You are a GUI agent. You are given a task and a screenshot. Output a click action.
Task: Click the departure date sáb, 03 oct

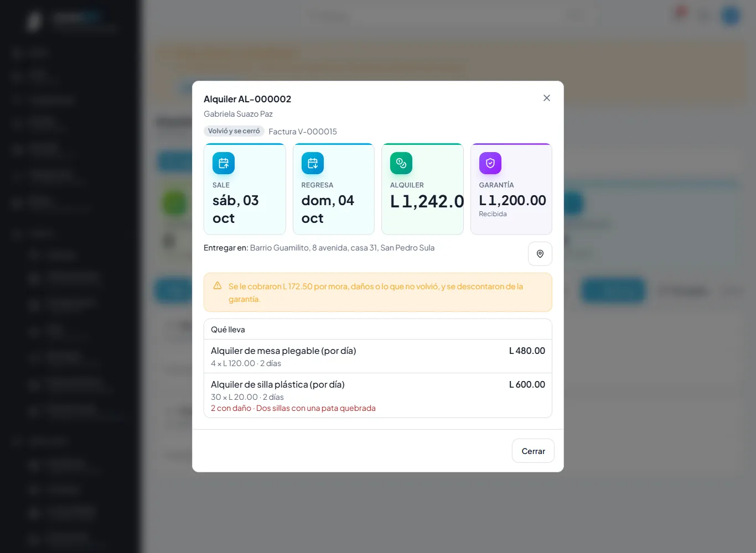[x=236, y=209]
